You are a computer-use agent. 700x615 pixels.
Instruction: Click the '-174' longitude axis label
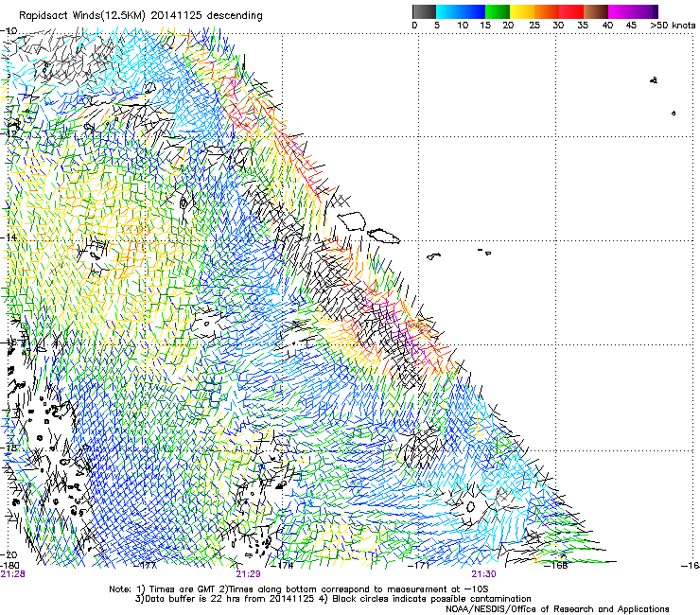283,566
